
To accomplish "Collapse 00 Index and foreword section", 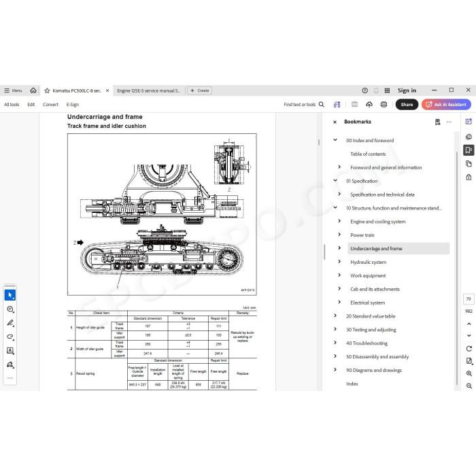I will point(335,140).
